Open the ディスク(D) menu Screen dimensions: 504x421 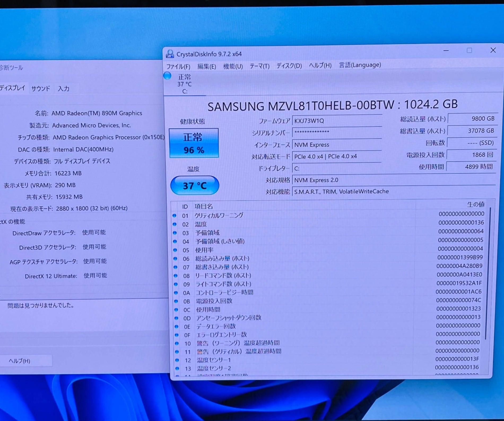point(289,66)
